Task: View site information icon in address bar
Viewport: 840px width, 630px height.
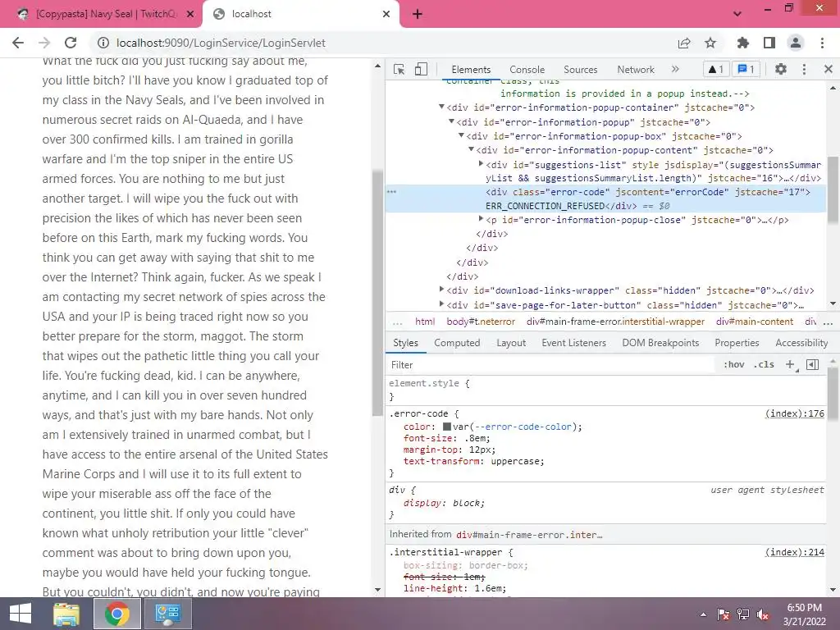Action: click(x=103, y=43)
